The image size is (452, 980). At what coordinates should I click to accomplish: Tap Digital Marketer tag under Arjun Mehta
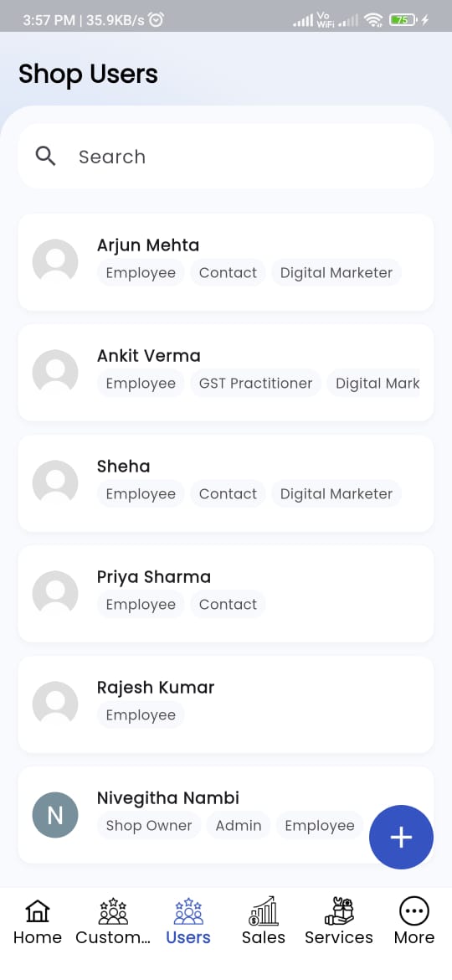tap(336, 272)
